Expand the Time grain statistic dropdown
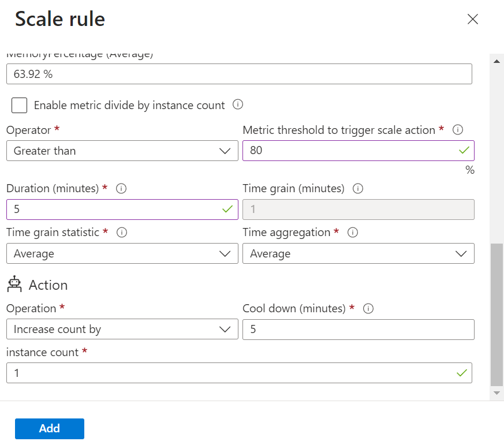The image size is (504, 445). (122, 254)
